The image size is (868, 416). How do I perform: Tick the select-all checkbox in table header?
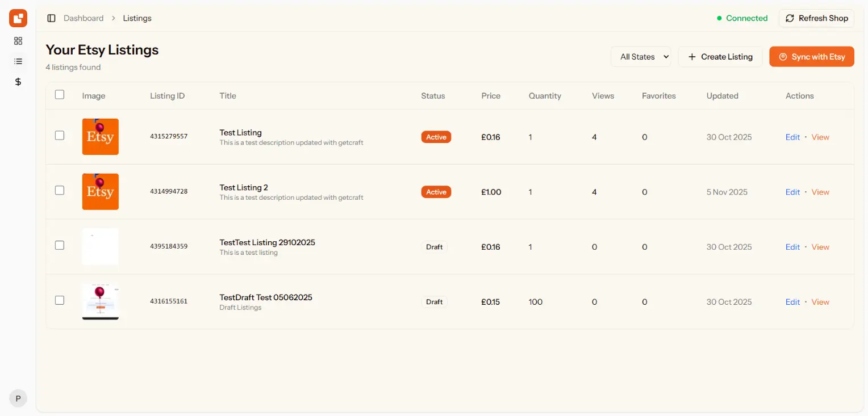point(60,95)
